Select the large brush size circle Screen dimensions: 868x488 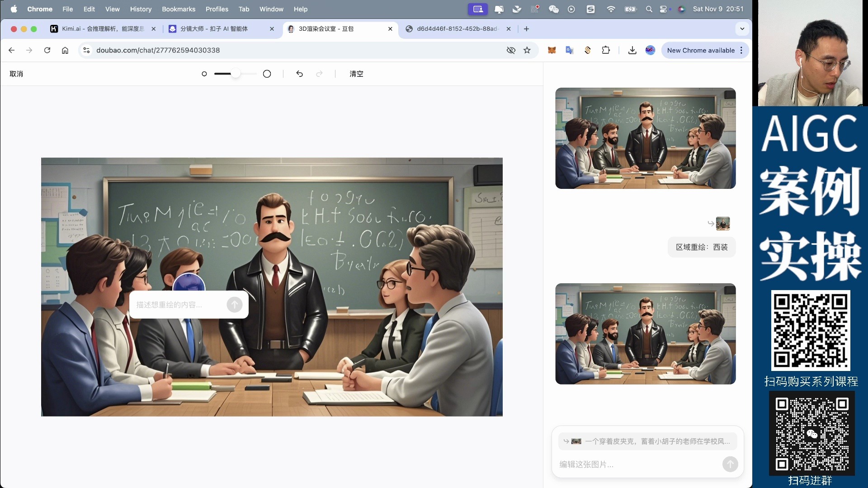click(267, 74)
